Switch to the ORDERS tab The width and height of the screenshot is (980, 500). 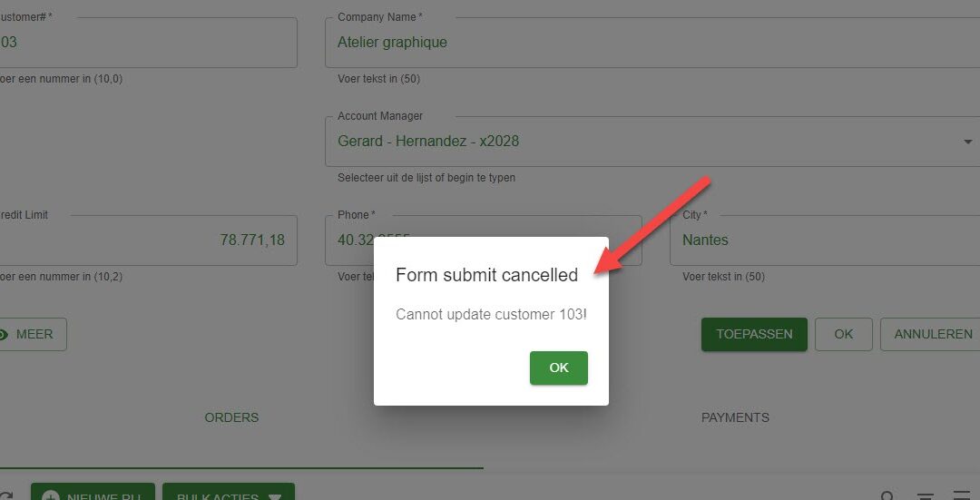[x=232, y=417]
